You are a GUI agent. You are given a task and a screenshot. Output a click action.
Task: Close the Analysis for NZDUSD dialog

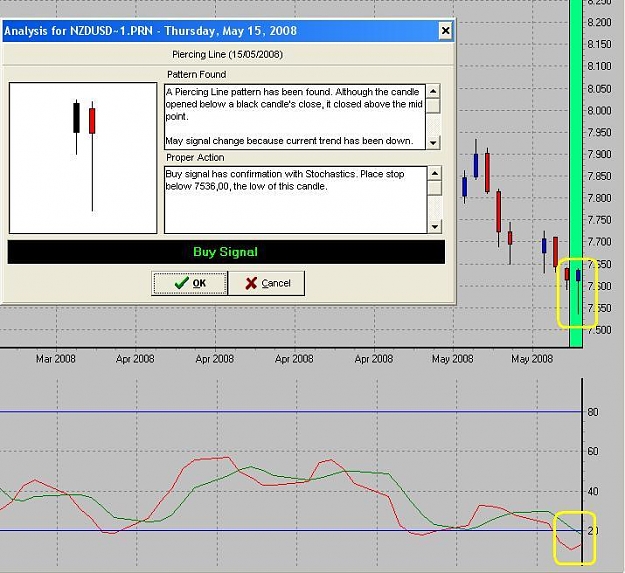pos(445,31)
